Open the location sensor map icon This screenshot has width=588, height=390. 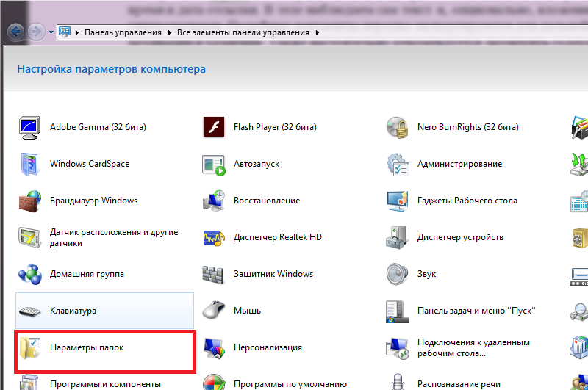pos(29,237)
